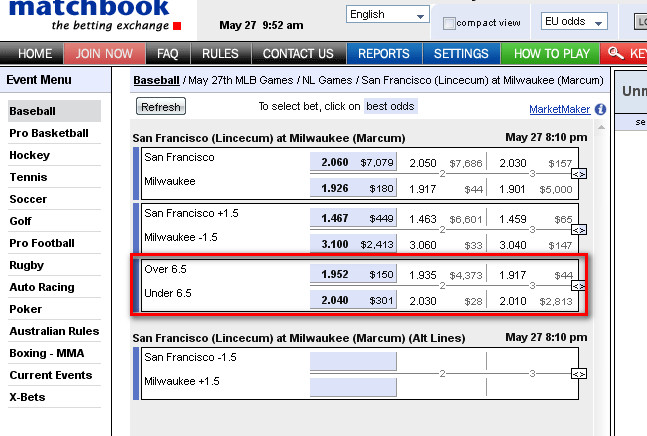Click the Refresh button
This screenshot has width=647, height=436.
click(161, 107)
